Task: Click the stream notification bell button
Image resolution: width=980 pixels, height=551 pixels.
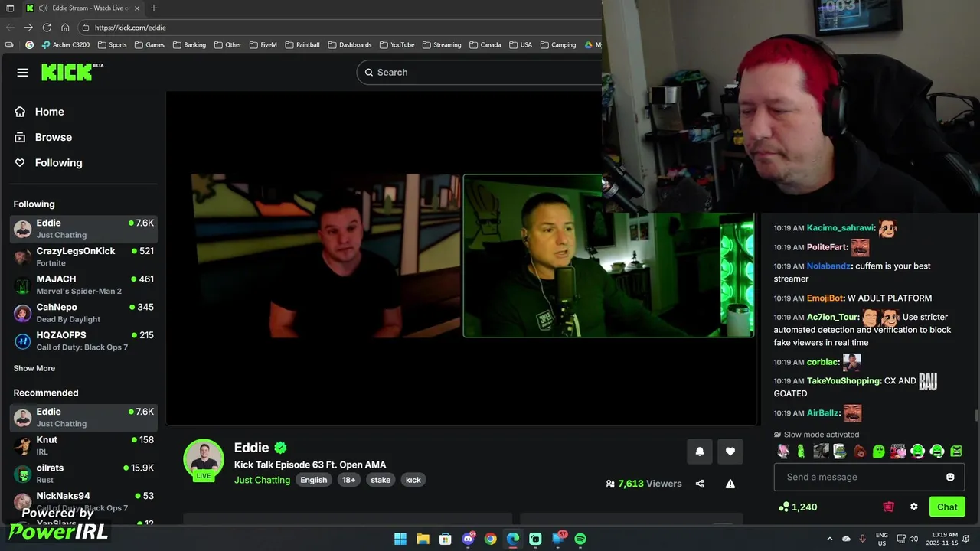Action: point(699,452)
